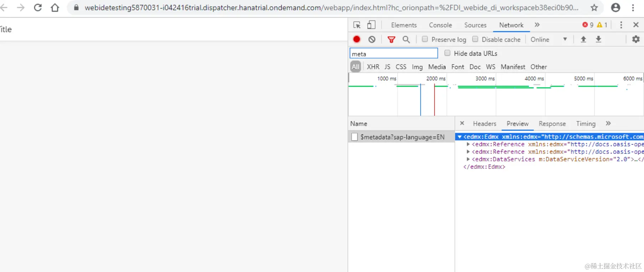
Task: Clear the network log
Action: tap(372, 39)
